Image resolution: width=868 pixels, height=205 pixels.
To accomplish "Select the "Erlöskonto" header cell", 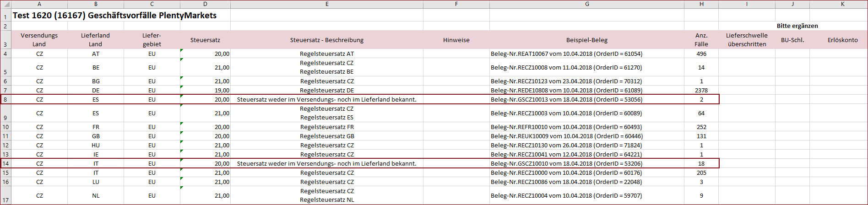I will click(842, 40).
